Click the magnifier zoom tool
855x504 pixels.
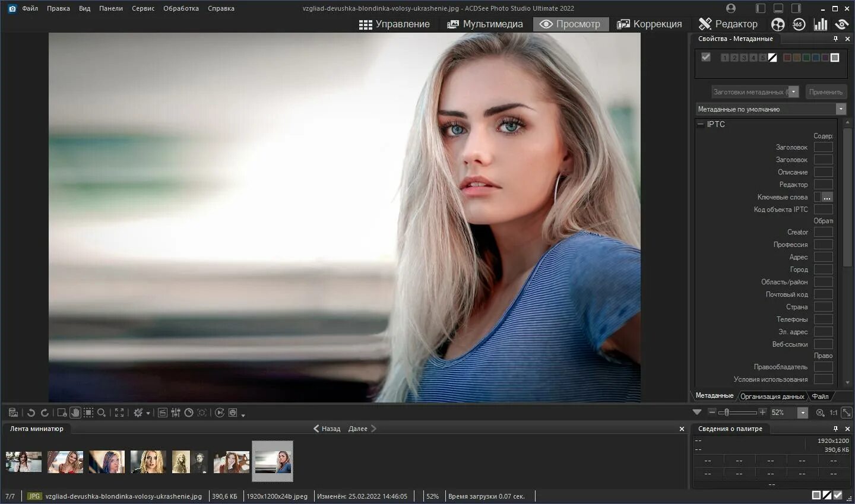[x=102, y=413]
